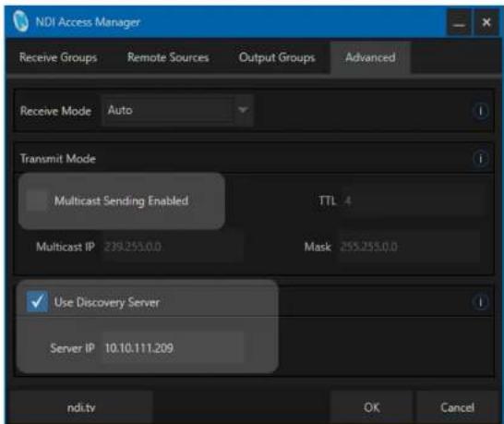Click the TTL value field

(413, 200)
